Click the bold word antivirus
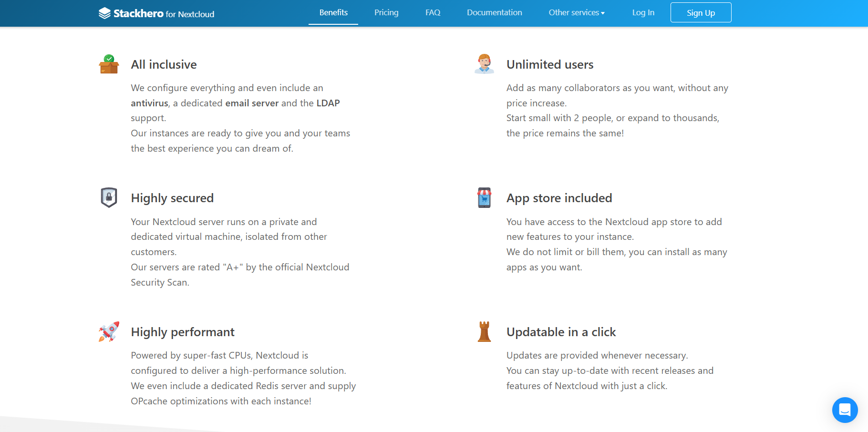This screenshot has width=868, height=432. 150,103
